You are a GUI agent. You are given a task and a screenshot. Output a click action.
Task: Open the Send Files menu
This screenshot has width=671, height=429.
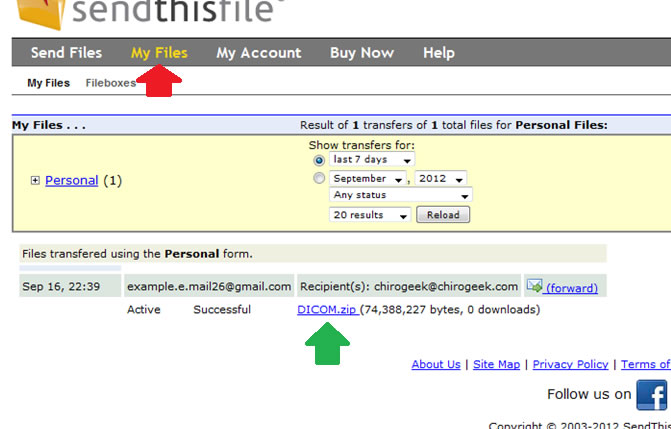pyautogui.click(x=66, y=53)
